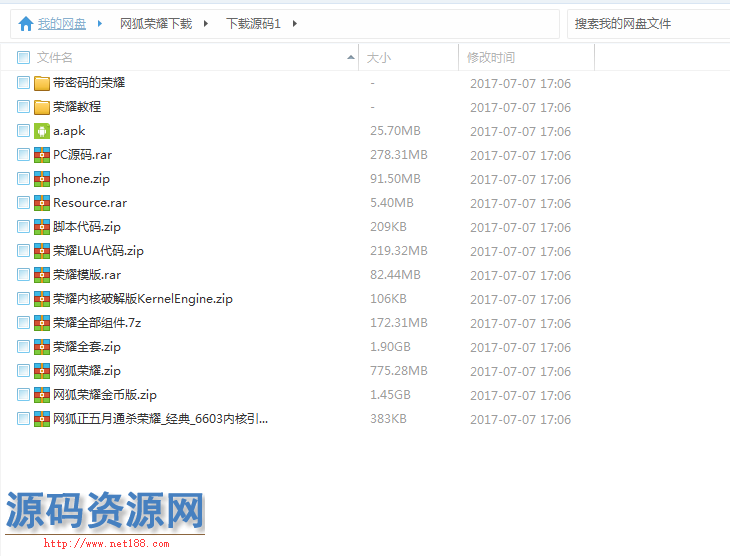Check the box for 荣耀教程
The height and width of the screenshot is (556, 730).
pyautogui.click(x=23, y=107)
